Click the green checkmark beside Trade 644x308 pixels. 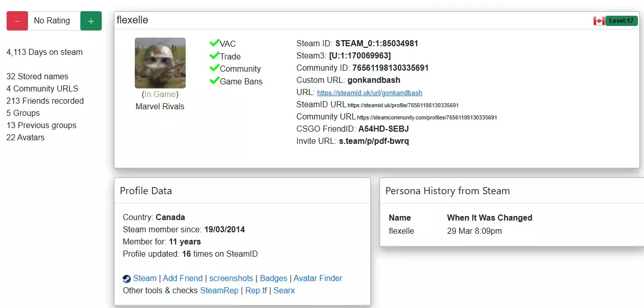[214, 56]
